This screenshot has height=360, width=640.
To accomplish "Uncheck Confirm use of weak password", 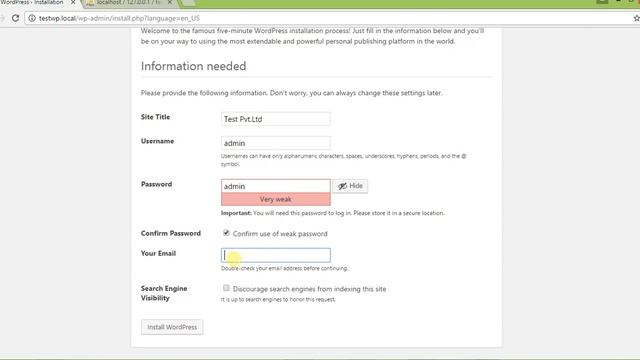I will tap(226, 233).
